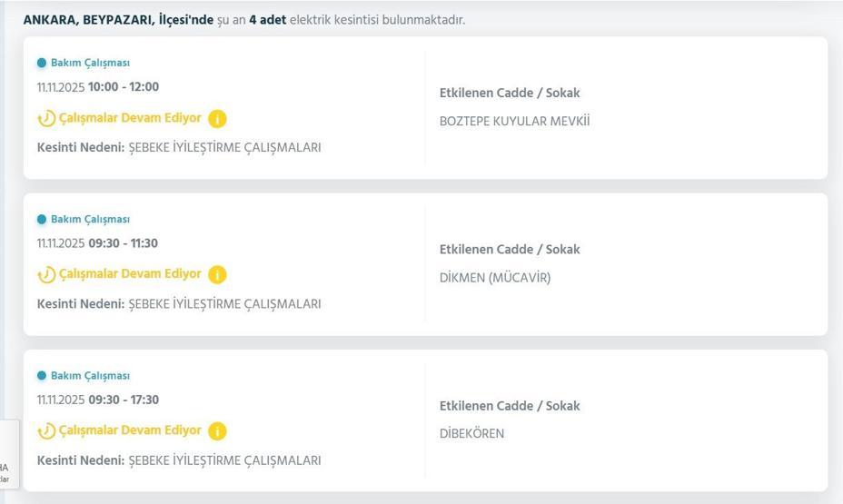
Task: Click the 09:30 - 17:30 outage time
Action: coord(123,400)
